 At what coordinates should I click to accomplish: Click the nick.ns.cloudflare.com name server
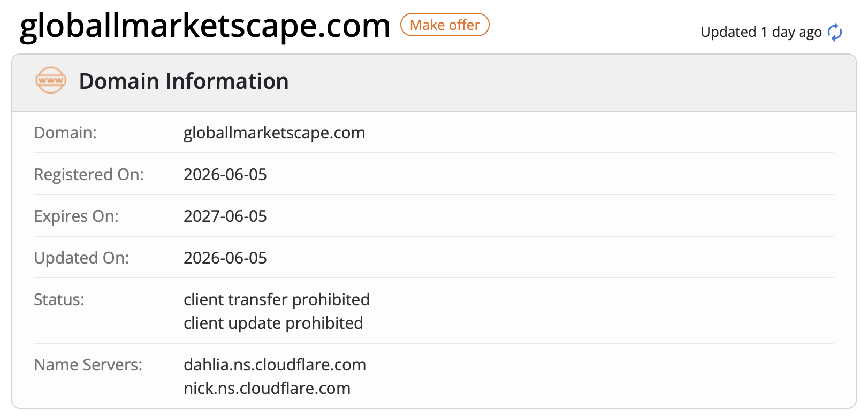point(267,389)
